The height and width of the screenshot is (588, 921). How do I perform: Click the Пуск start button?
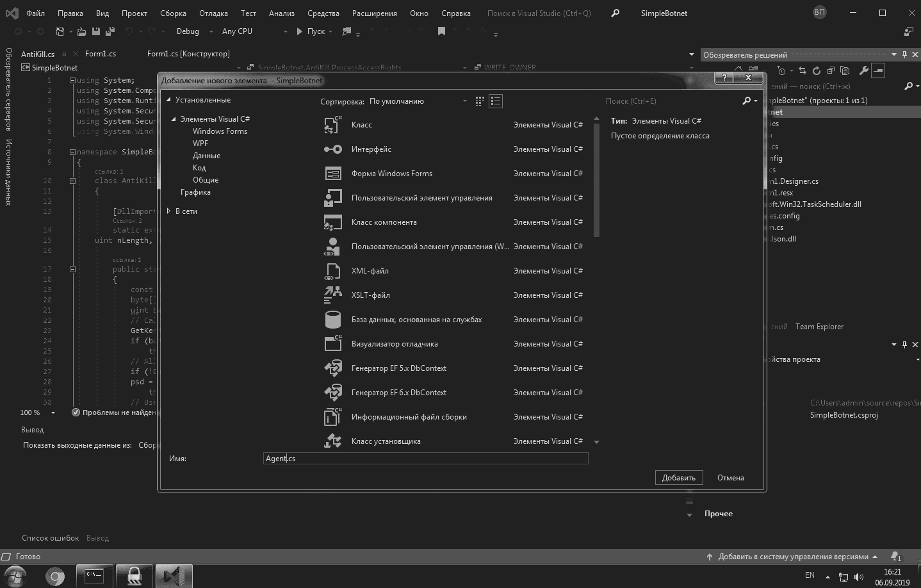pos(311,31)
